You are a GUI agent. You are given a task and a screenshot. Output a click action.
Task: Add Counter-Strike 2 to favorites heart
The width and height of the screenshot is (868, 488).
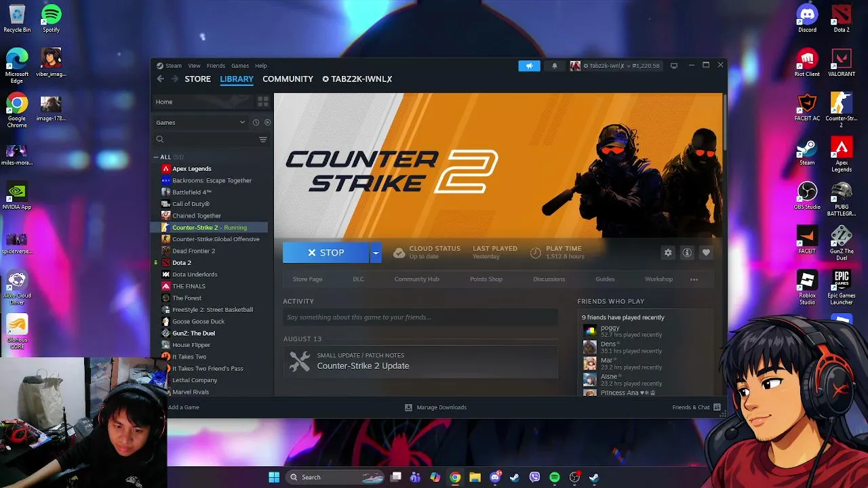point(706,252)
